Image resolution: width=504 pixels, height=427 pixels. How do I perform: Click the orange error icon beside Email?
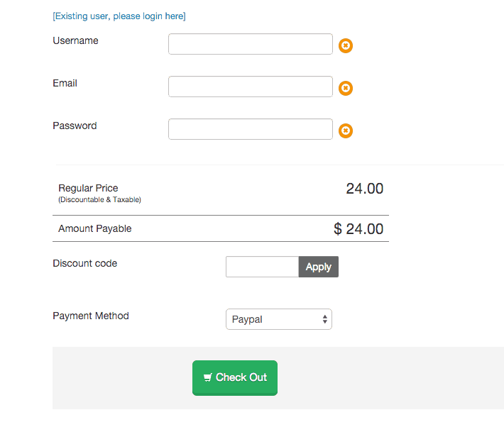click(x=346, y=88)
